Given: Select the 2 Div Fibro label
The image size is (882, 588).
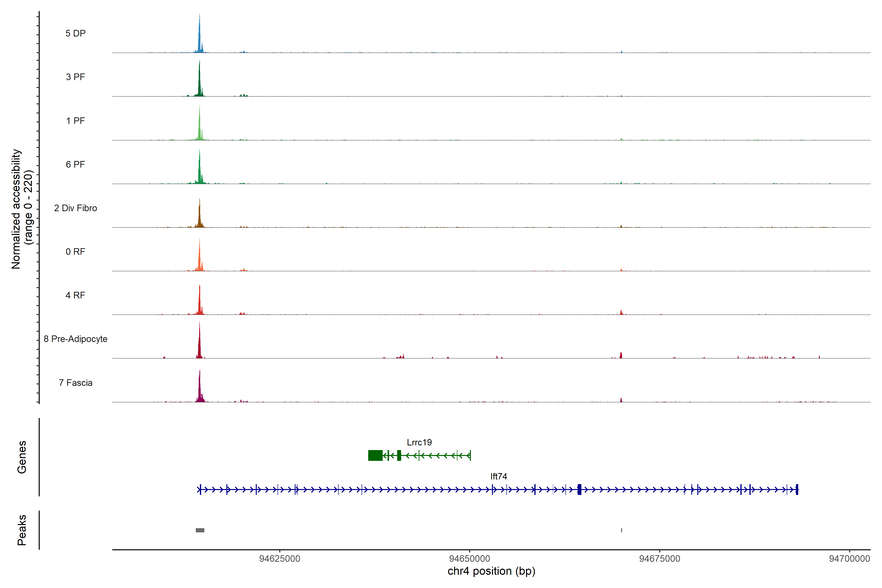Looking at the screenshot, I should point(75,208).
